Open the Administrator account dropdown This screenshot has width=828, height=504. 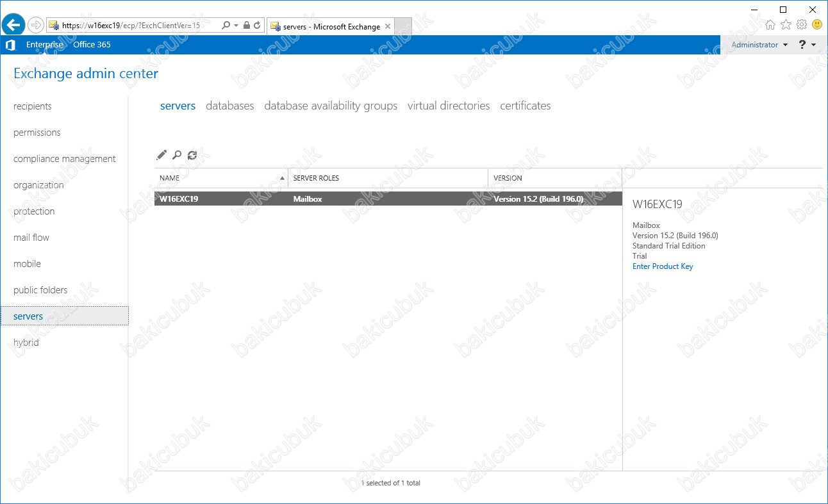(759, 45)
